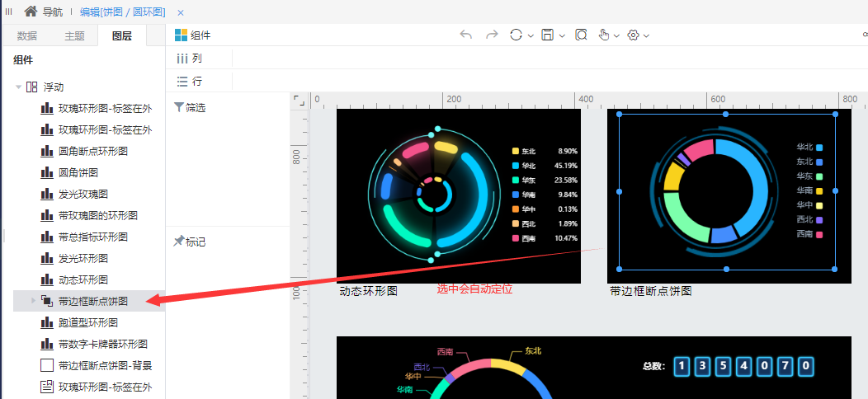Click the 华南 yellow swatch in selected chart legend
The width and height of the screenshot is (868, 399).
click(819, 191)
